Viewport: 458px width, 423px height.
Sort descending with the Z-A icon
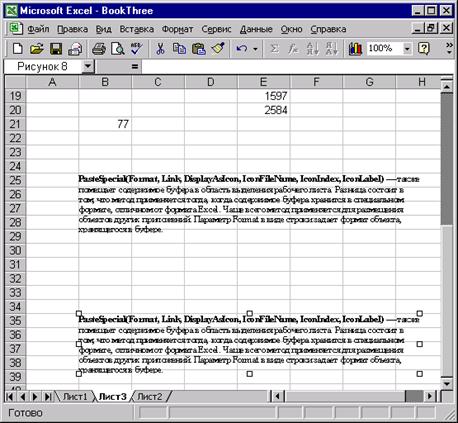pos(332,49)
